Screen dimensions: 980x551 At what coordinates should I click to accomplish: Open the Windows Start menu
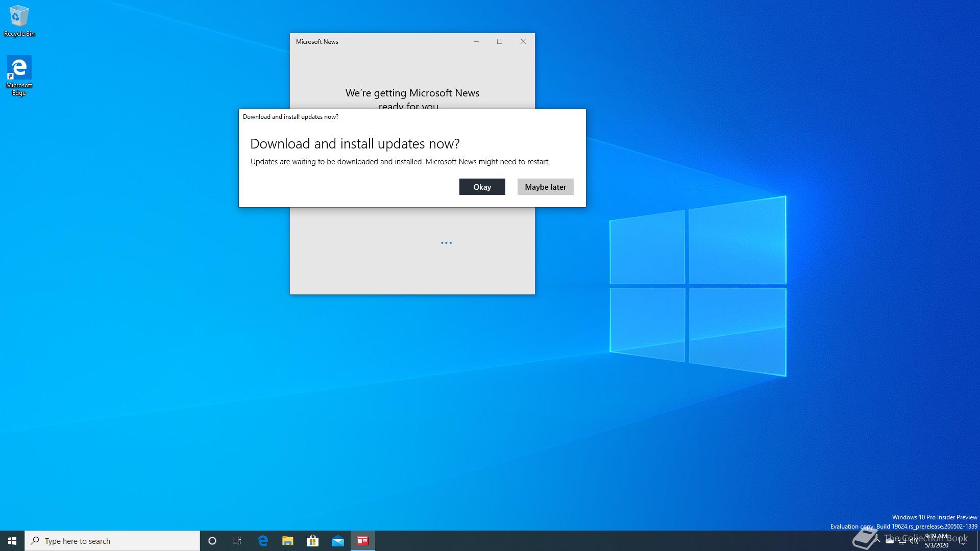pyautogui.click(x=12, y=541)
